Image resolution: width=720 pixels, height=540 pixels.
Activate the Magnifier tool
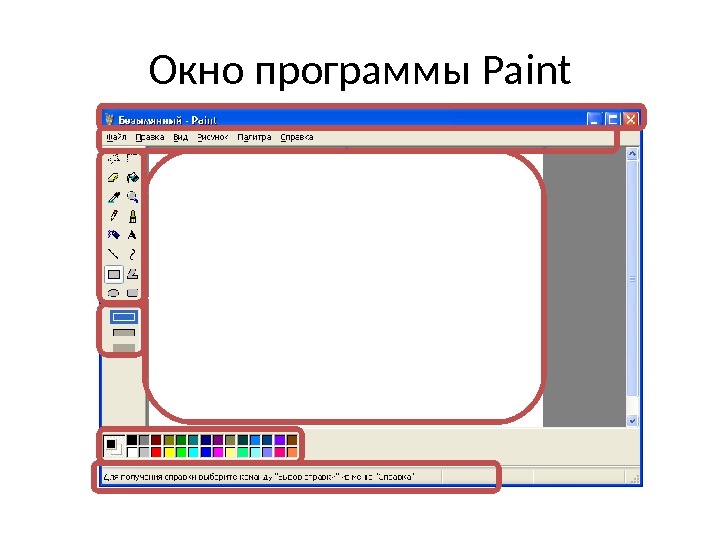click(x=133, y=197)
